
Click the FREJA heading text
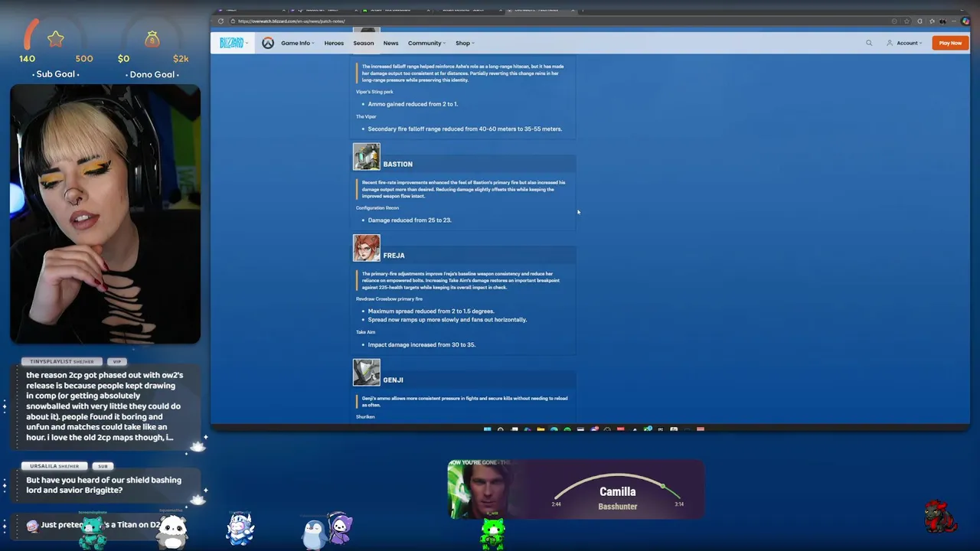(394, 256)
